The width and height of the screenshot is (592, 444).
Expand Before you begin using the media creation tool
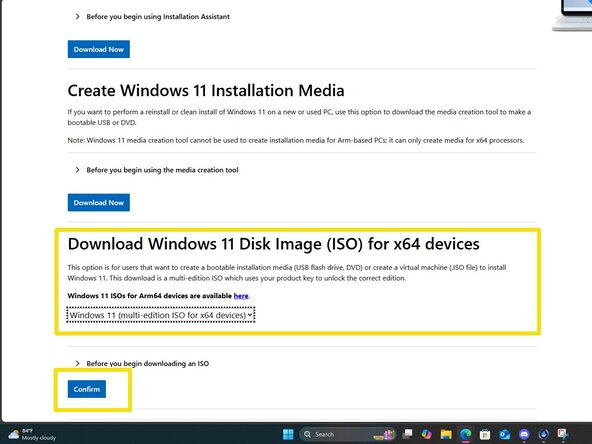tap(157, 170)
